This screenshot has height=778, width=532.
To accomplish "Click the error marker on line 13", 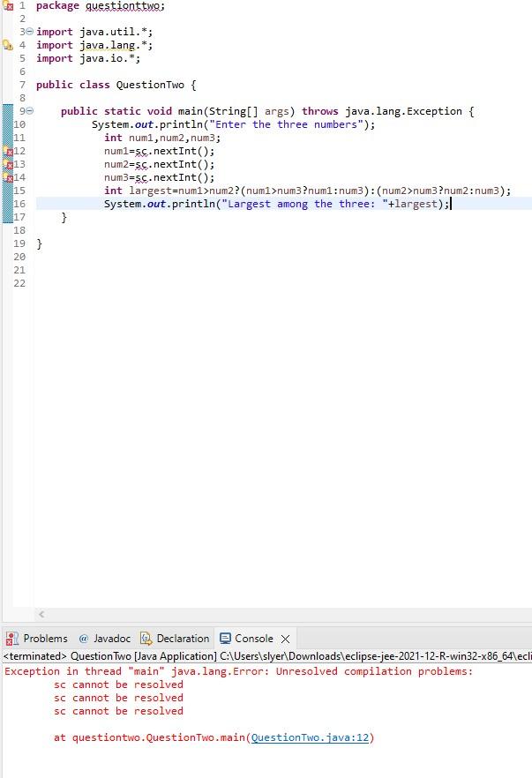I will (8, 164).
